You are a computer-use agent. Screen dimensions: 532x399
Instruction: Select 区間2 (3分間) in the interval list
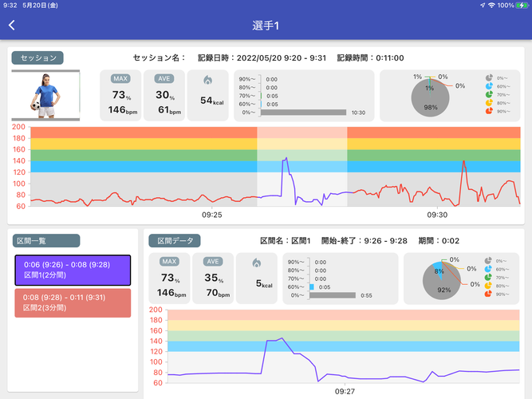pos(73,303)
